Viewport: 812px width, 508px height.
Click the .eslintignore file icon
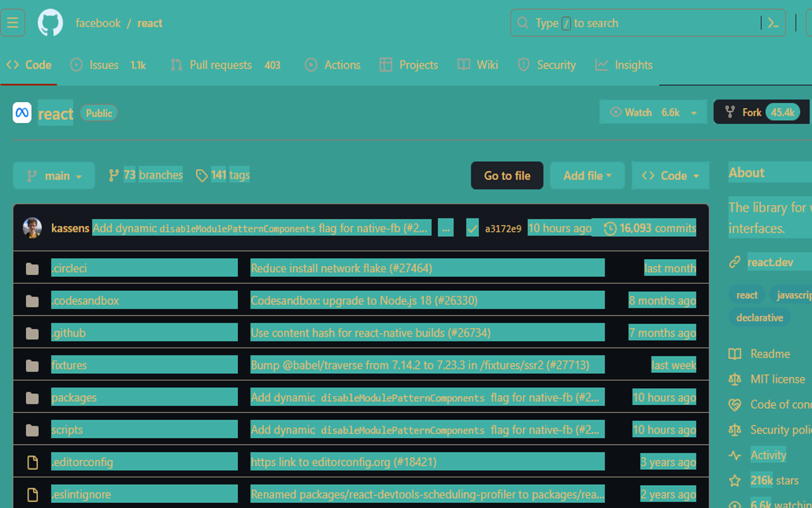click(32, 495)
